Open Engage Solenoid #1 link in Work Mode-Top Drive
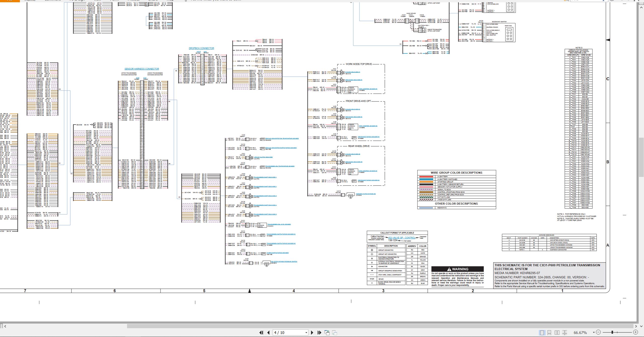 (x=352, y=72)
